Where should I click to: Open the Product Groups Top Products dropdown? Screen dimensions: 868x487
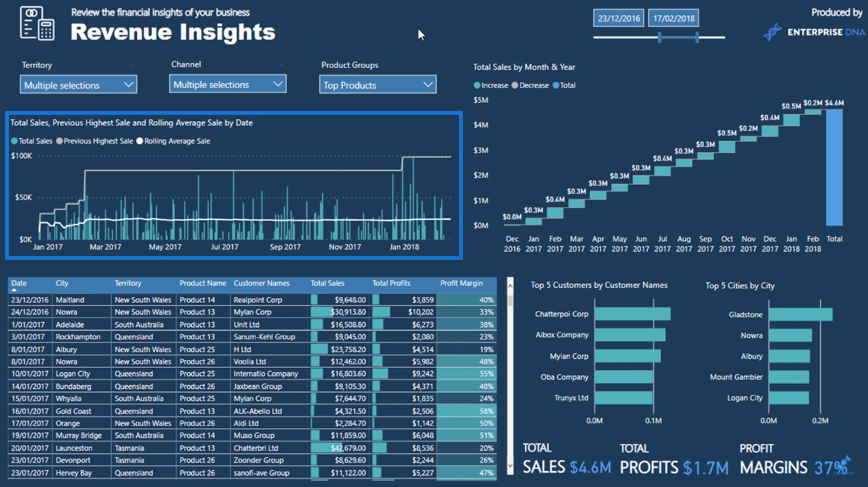click(378, 85)
